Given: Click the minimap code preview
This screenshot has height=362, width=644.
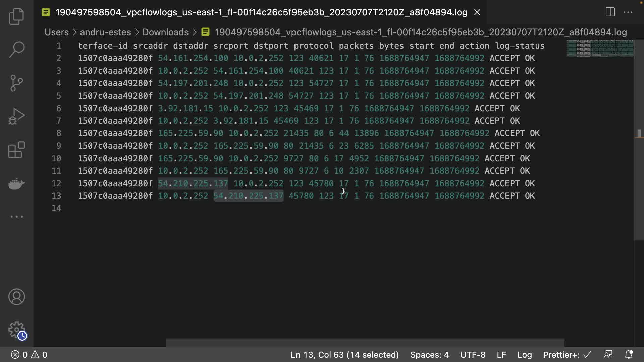Looking at the screenshot, I should point(600,48).
